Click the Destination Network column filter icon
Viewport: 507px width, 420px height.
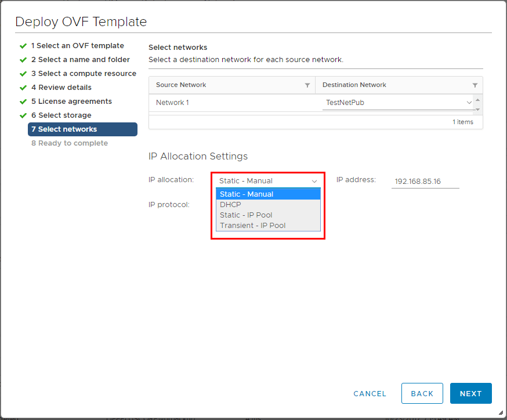[475, 85]
